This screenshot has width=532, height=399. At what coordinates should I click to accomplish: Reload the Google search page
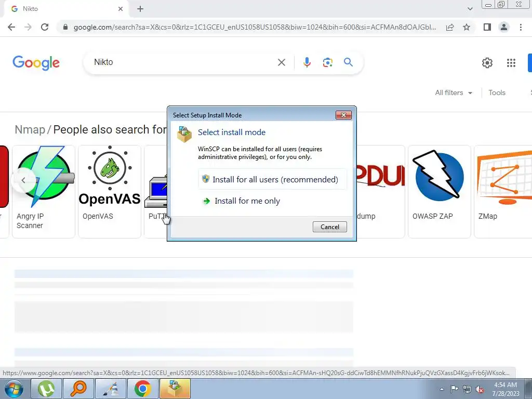coord(45,27)
